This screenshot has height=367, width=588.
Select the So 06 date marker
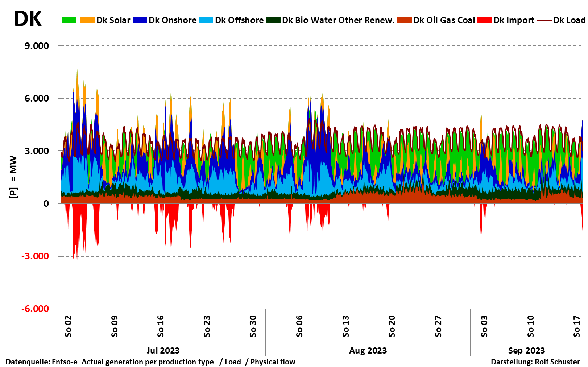pos(299,326)
